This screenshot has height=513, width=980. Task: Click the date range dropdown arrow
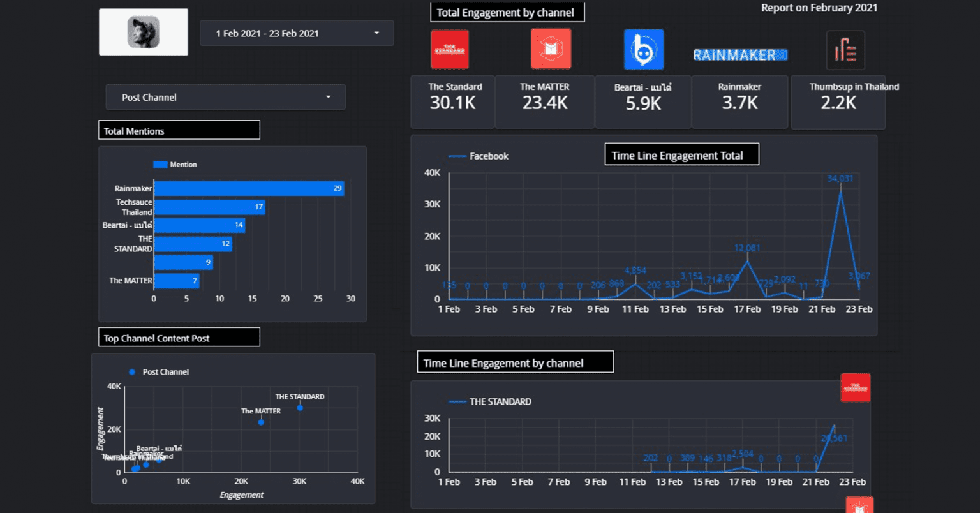(x=376, y=33)
